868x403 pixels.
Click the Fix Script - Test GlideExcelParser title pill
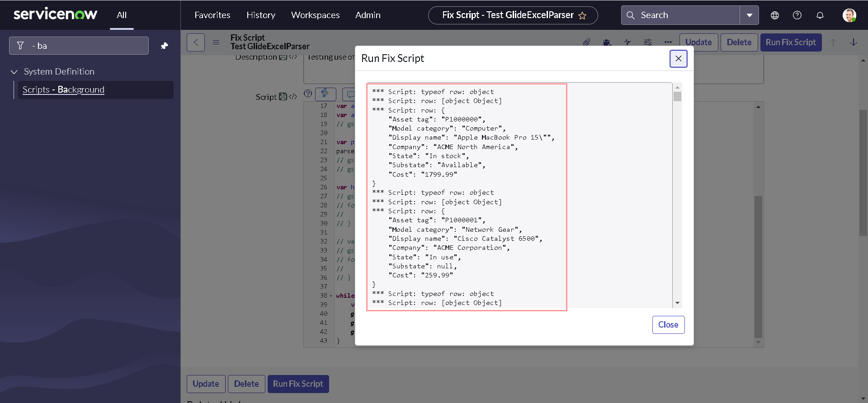513,15
